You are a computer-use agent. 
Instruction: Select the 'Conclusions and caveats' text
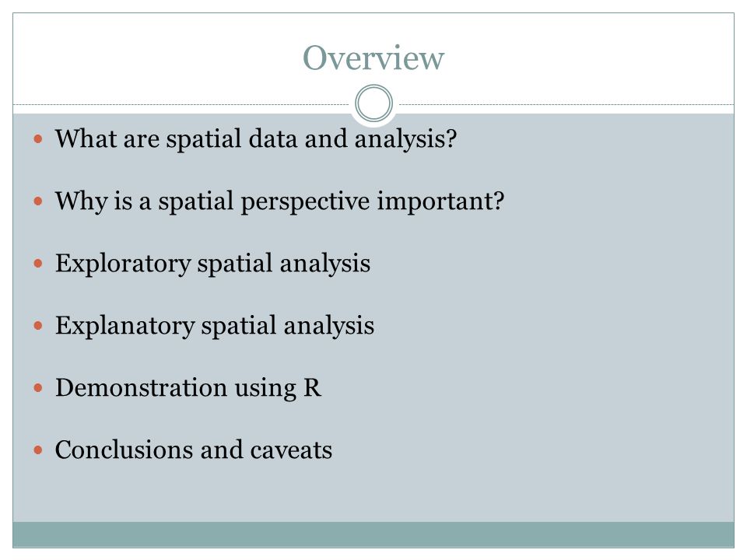194,450
